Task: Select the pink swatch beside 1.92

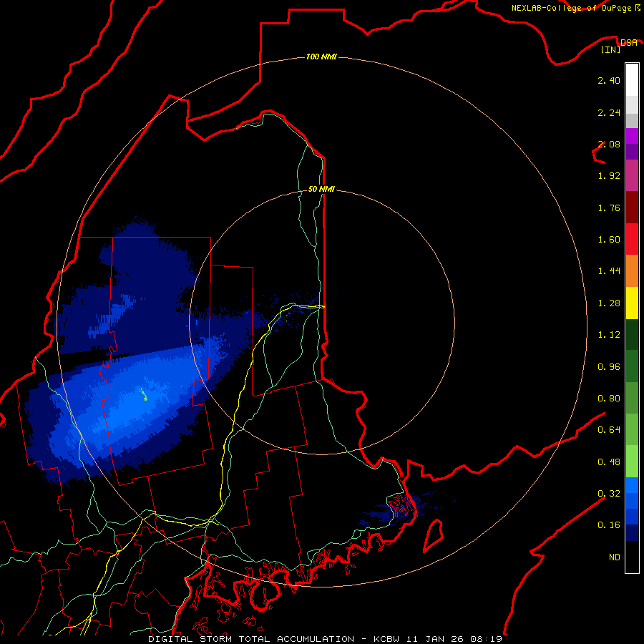Action: 632,175
